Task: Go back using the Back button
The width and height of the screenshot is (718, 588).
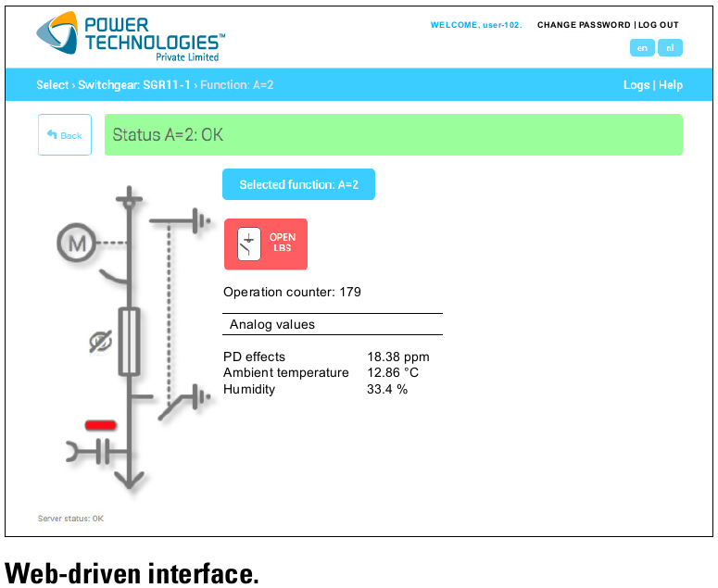Action: [65, 135]
